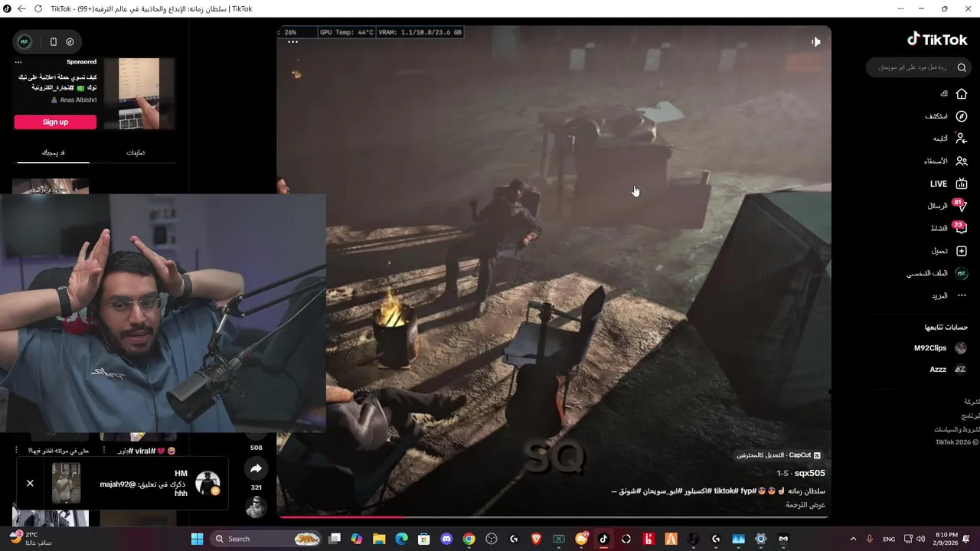Screen dimensions: 980x551
Task: Click into the TikTok search field
Action: coord(919,67)
